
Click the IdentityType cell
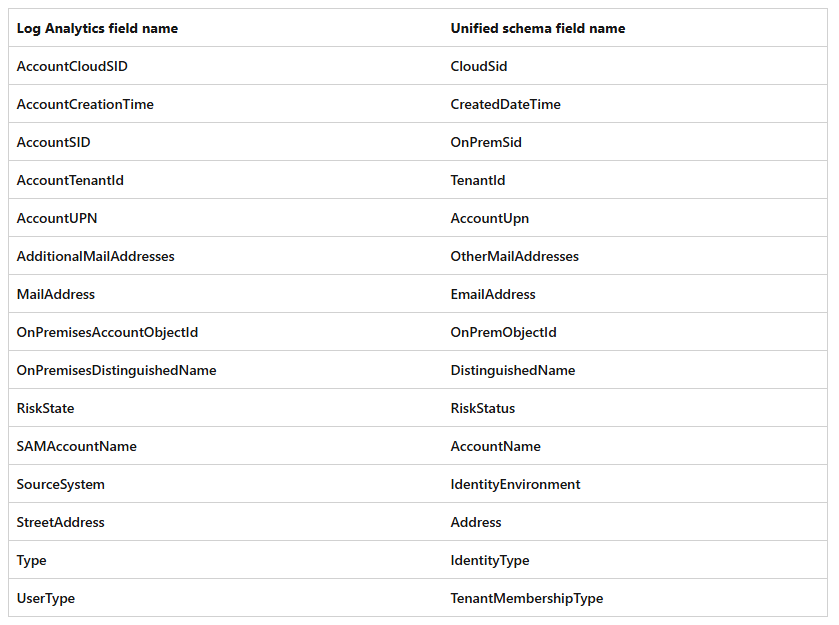coord(490,560)
